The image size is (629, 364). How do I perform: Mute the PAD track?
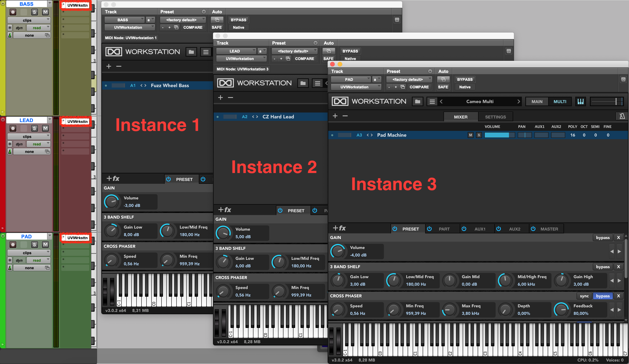[45, 244]
